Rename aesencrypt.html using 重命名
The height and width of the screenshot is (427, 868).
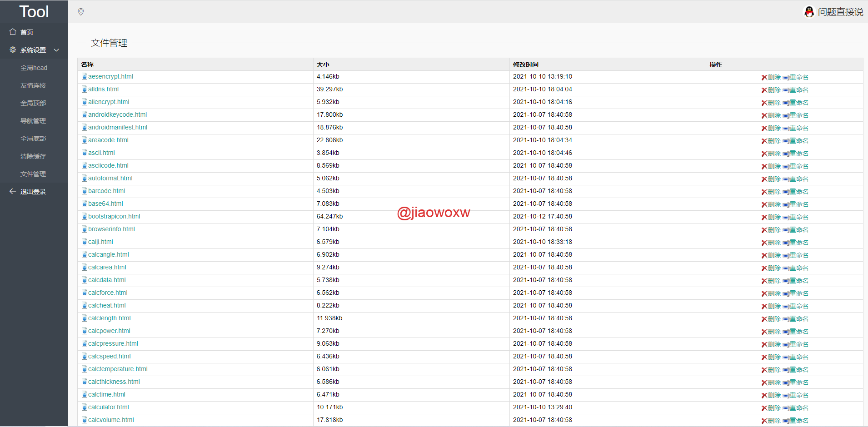[796, 77]
